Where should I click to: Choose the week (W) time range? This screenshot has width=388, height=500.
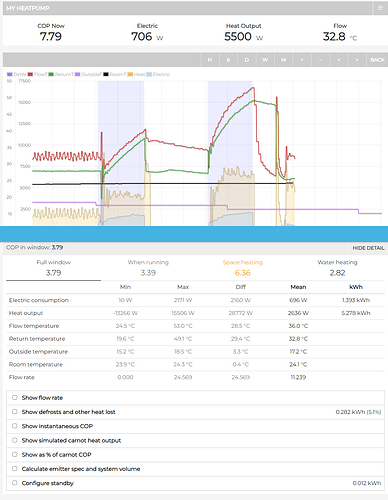265,60
